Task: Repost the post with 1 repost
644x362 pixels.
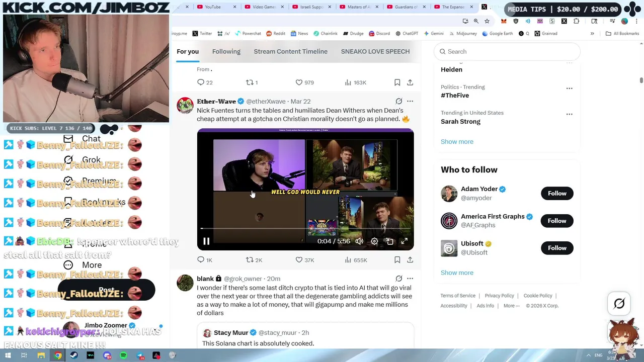Action: tap(252, 82)
